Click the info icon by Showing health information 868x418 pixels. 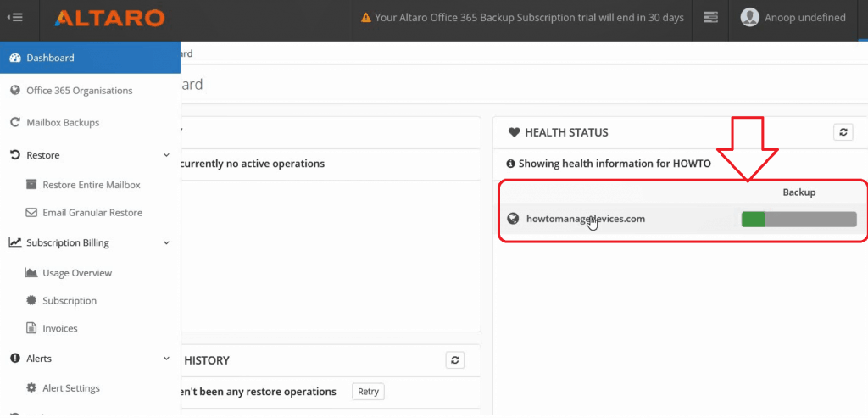click(x=511, y=164)
